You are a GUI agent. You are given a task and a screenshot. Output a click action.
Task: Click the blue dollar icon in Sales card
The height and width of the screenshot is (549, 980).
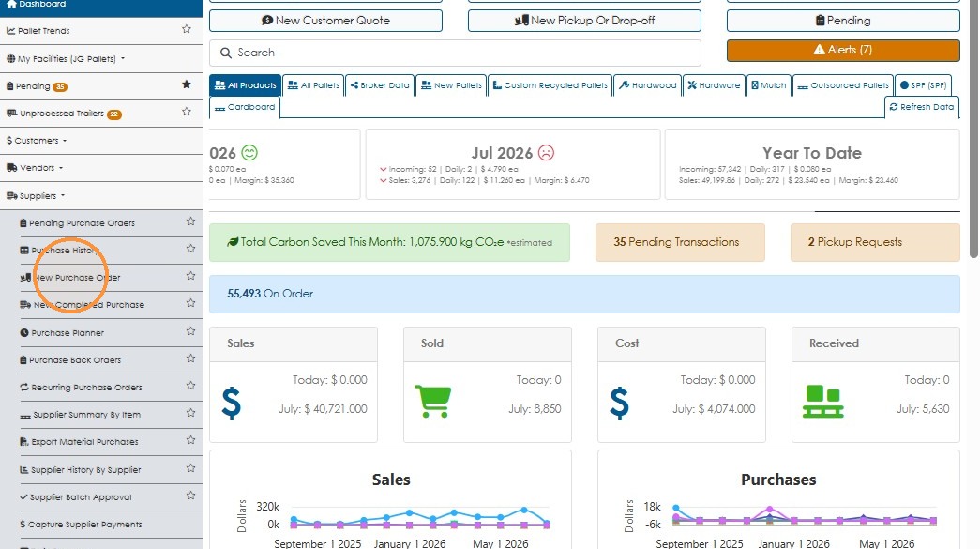(x=232, y=403)
